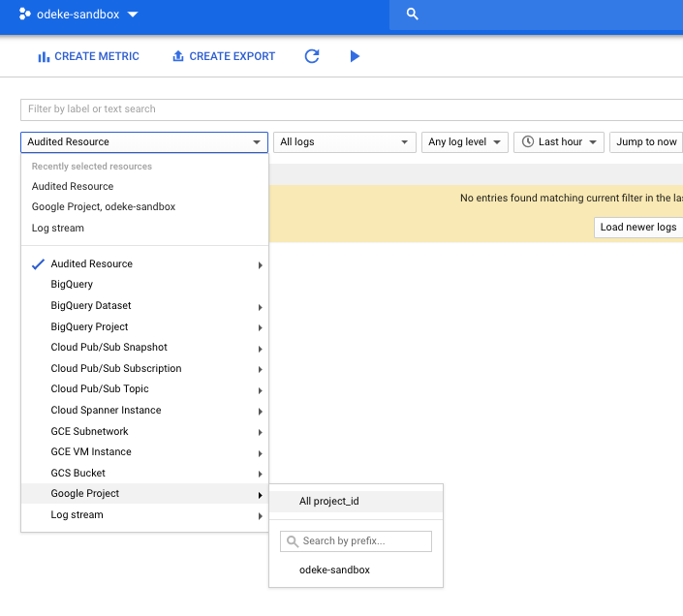The width and height of the screenshot is (683, 616).
Task: Choose odeke-sandbox project in submenu
Action: tap(356, 570)
